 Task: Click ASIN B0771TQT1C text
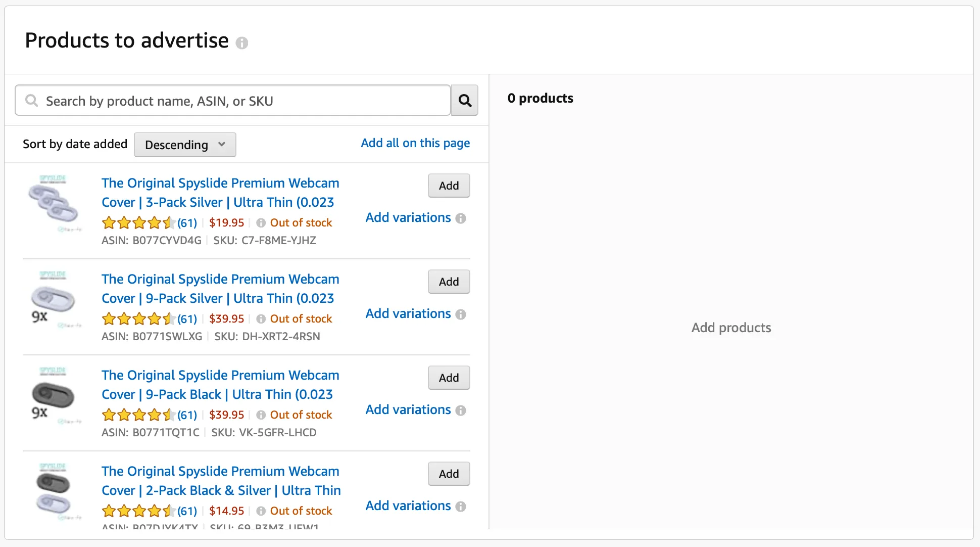151,433
